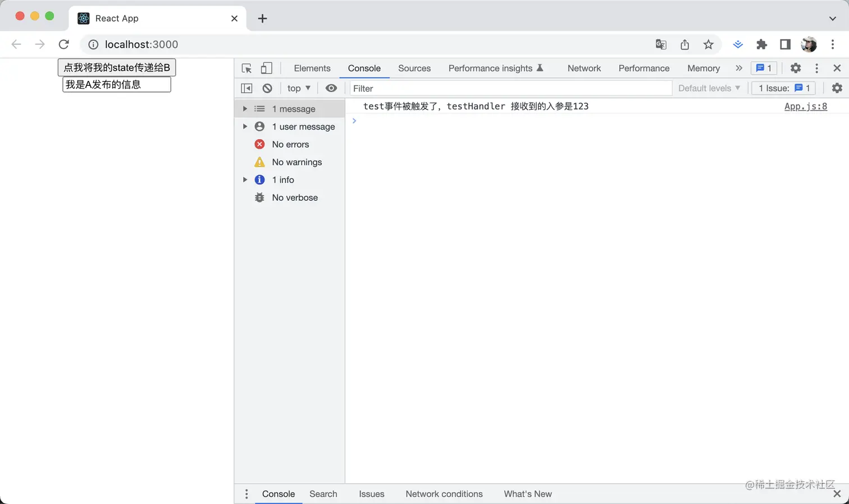849x504 pixels.
Task: Create a live expression with the eye
Action: tap(331, 88)
